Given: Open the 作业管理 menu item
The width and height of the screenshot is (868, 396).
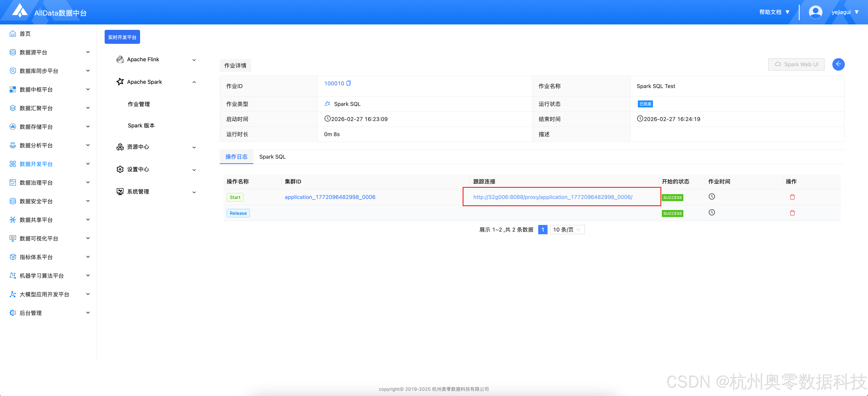Looking at the screenshot, I should [139, 104].
